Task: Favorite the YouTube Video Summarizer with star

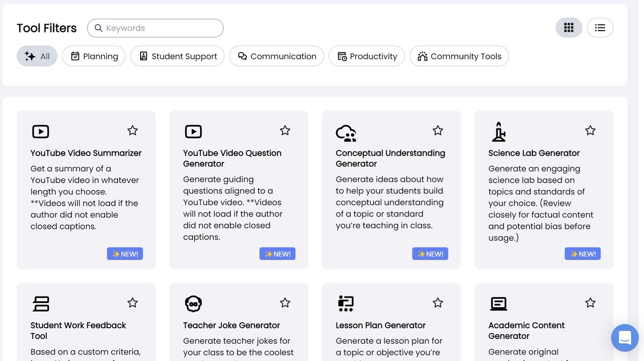Action: pyautogui.click(x=133, y=130)
